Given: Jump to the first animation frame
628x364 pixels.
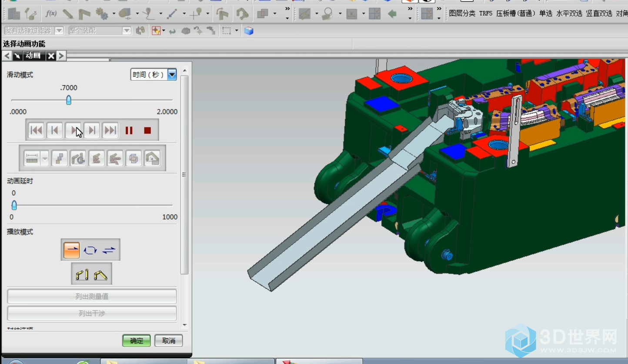Looking at the screenshot, I should 36,130.
